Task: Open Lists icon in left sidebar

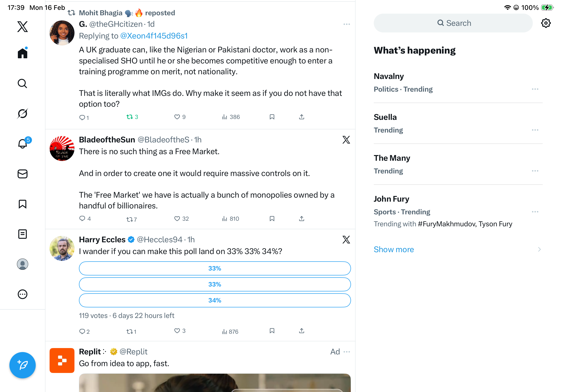Action: tap(23, 234)
